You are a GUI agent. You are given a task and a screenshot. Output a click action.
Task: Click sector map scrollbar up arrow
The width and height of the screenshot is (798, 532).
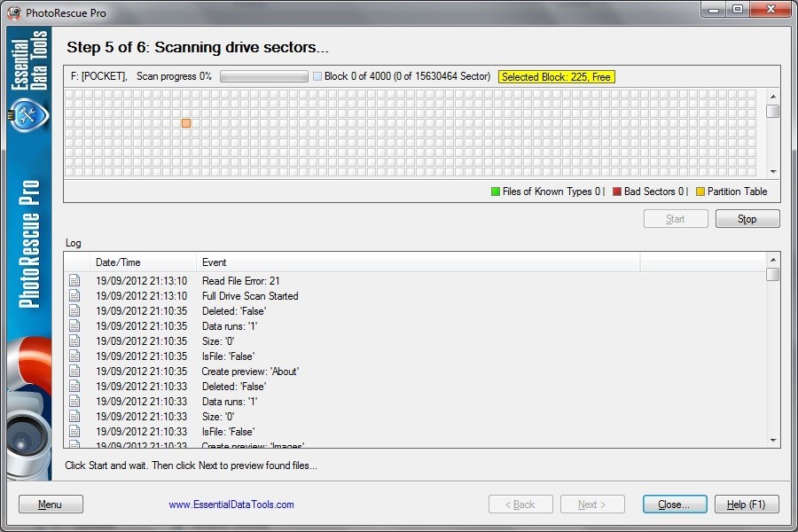point(773,97)
